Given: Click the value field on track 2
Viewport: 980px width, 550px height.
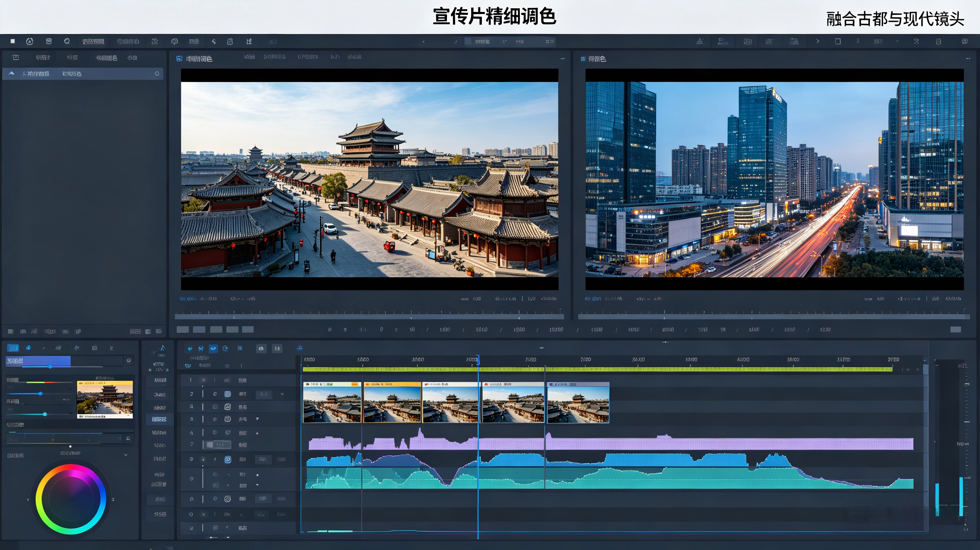Looking at the screenshot, I should (x=264, y=394).
